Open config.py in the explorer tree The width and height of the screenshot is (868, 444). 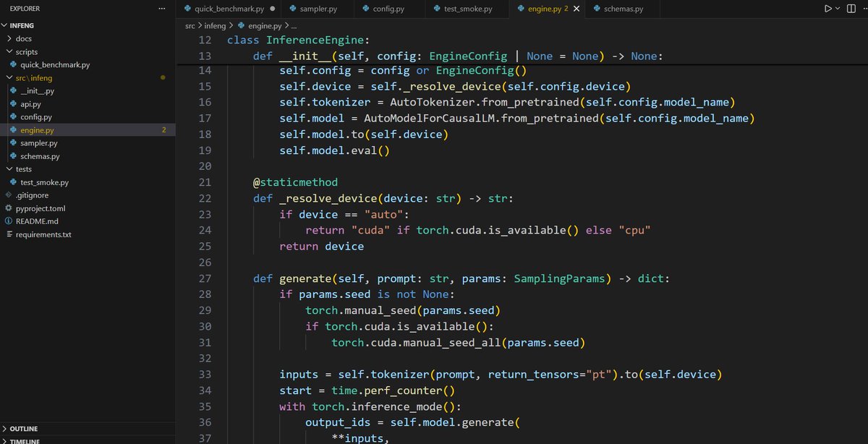tap(88, 116)
